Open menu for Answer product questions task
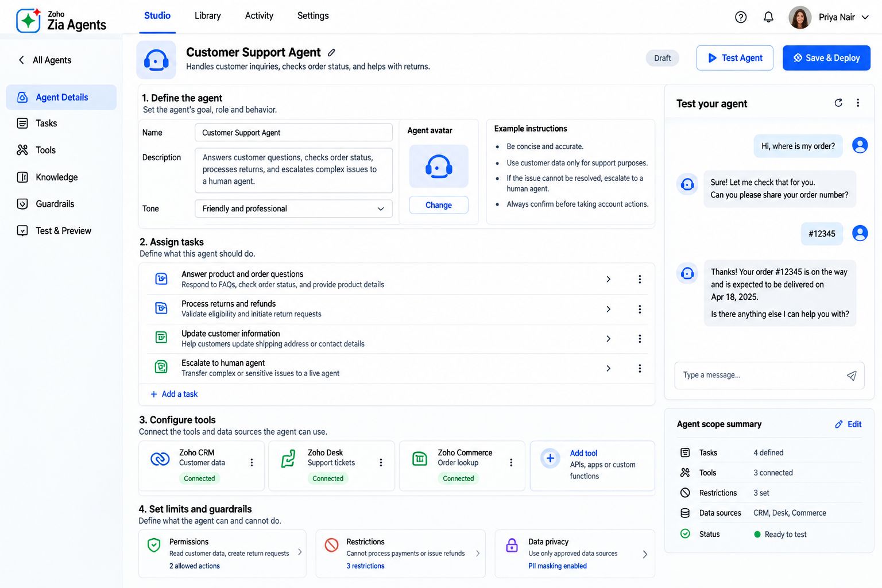882x588 pixels. (x=640, y=279)
